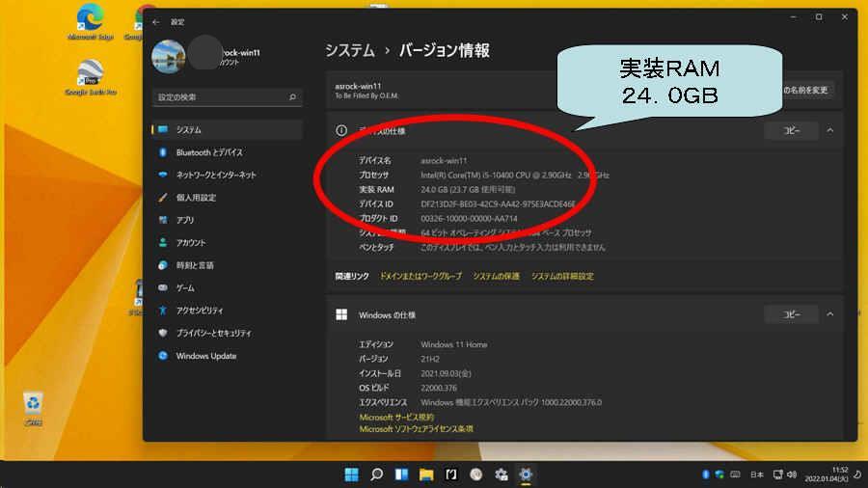The image size is (868, 488).
Task: Open システムの詳細設定 link
Action: (x=562, y=276)
